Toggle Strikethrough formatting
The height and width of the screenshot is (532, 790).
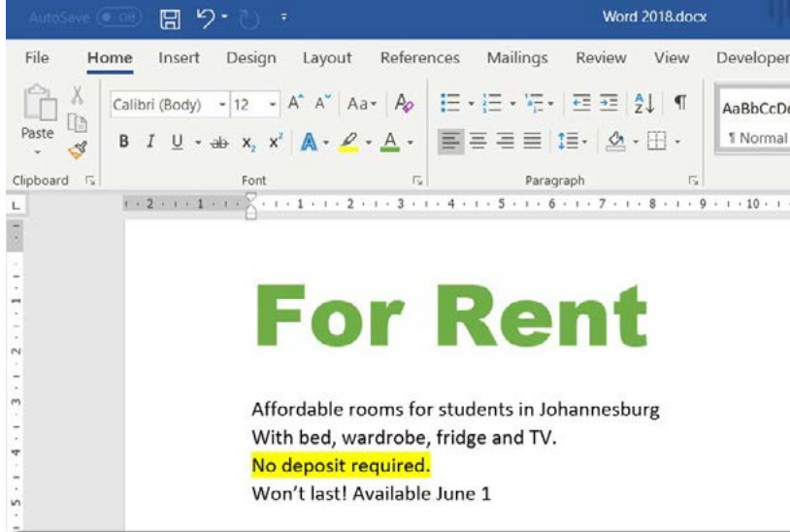pos(219,143)
